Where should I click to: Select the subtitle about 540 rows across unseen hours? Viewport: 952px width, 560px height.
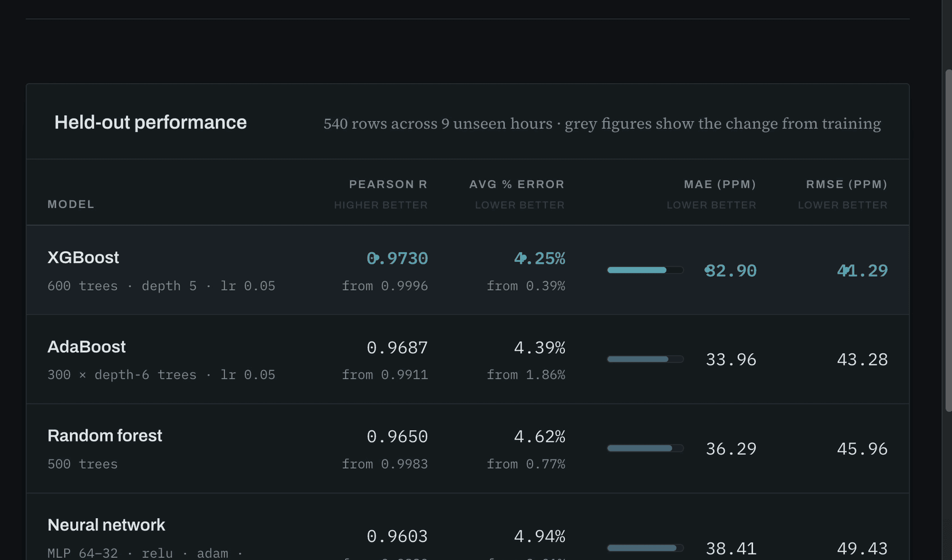pyautogui.click(x=602, y=123)
